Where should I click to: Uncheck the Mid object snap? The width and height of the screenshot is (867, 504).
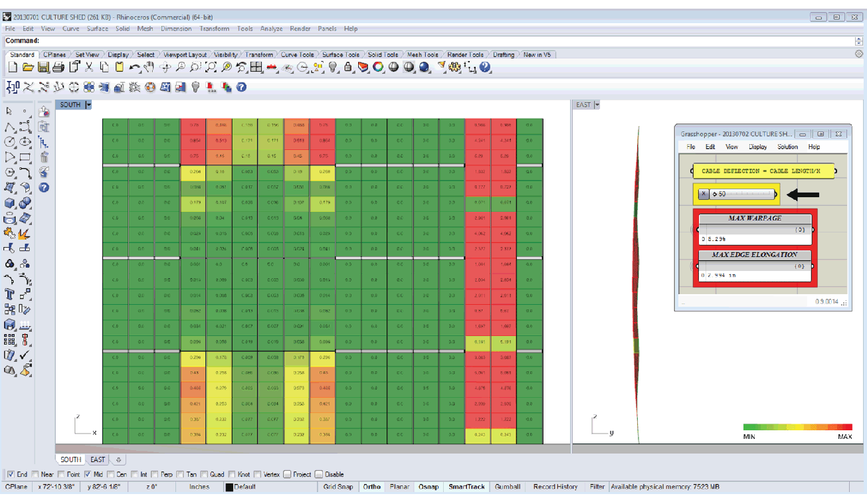pos(87,475)
